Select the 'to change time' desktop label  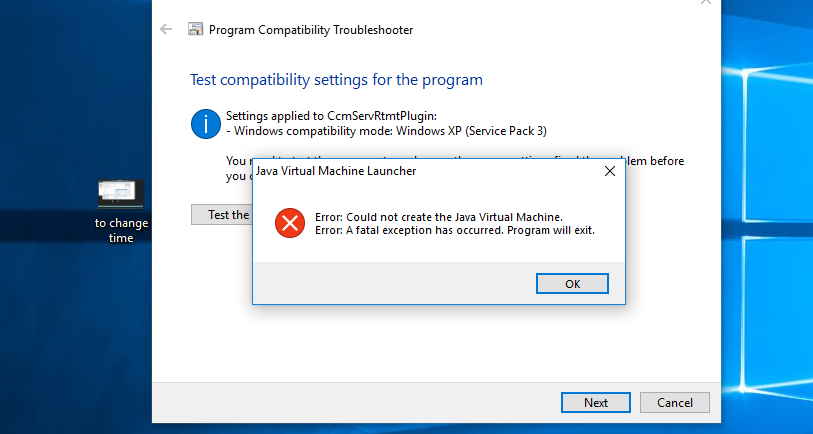click(121, 230)
